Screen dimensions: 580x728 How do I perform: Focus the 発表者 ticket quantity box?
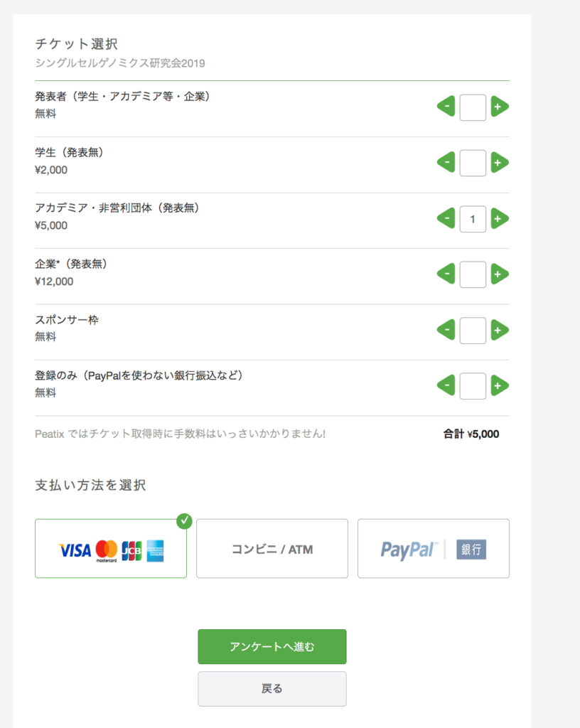coord(473,107)
